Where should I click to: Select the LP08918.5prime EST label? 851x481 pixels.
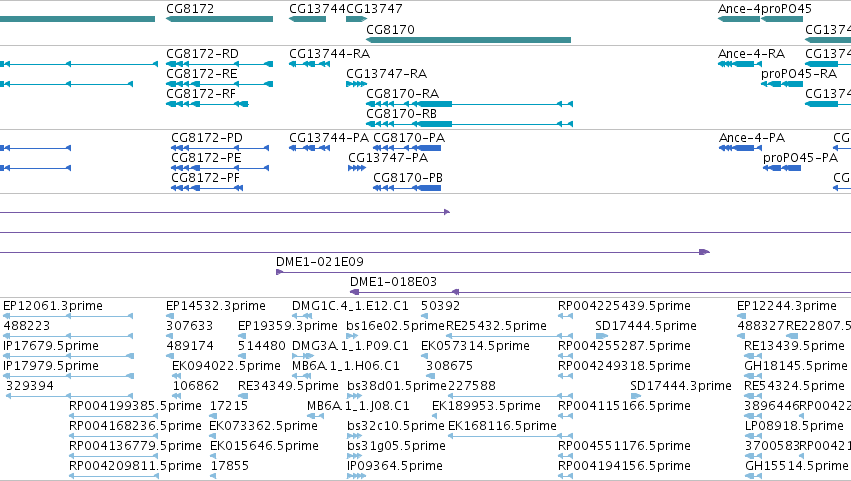tap(795, 426)
